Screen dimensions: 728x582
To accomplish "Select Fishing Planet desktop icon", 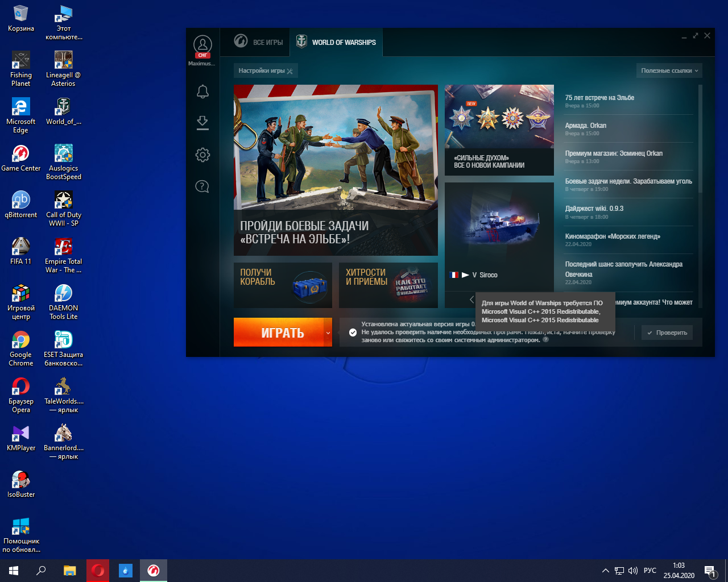I will coord(21,69).
